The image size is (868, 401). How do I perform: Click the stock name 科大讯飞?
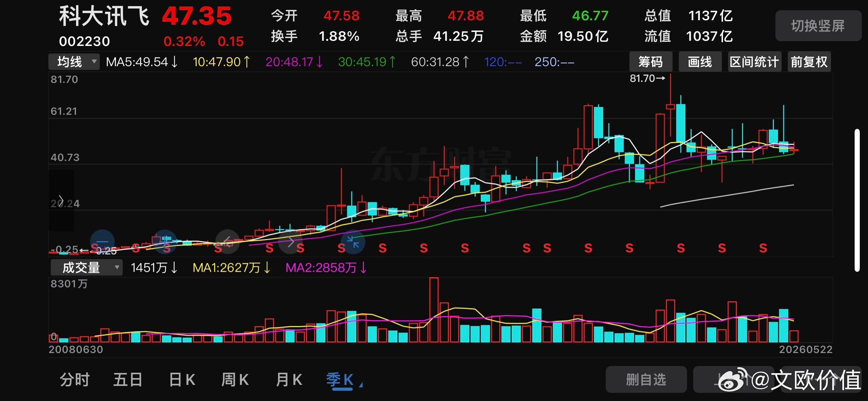[104, 16]
